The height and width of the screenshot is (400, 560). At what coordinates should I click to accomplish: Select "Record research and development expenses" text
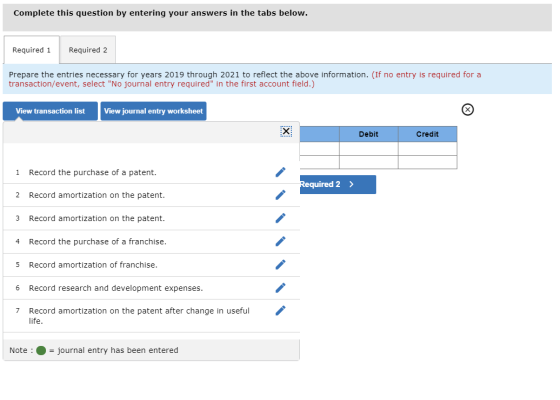tap(116, 288)
